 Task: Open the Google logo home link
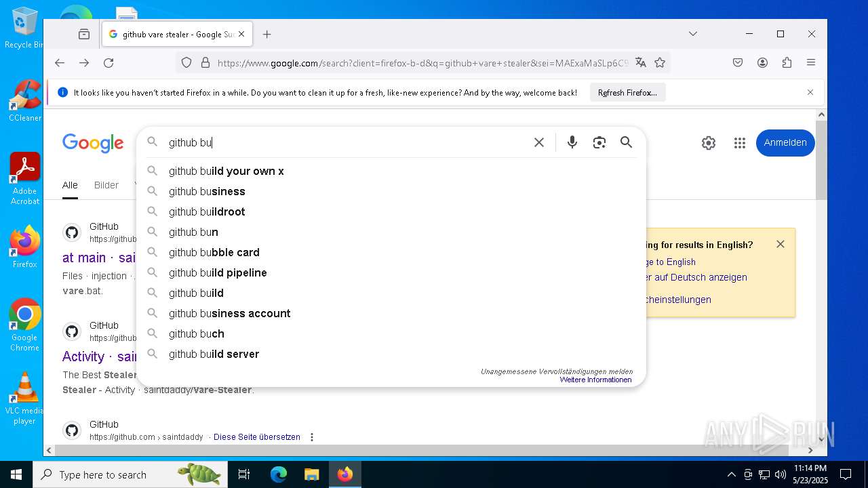[x=93, y=143]
